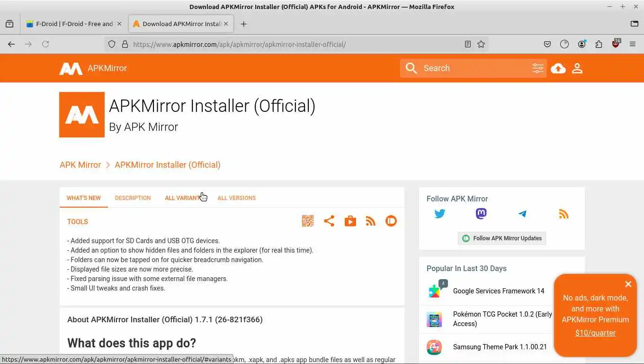Open Samsung Theme Park 1.1.00.21 link
The image size is (644, 364).
[x=500, y=347]
